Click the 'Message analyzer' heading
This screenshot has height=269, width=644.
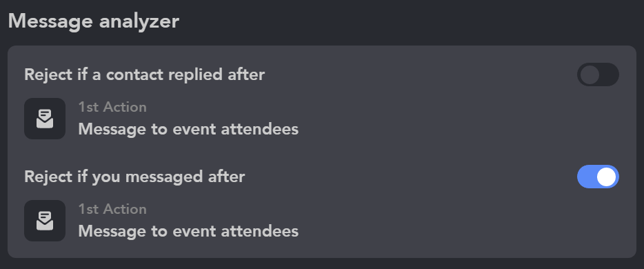(93, 21)
